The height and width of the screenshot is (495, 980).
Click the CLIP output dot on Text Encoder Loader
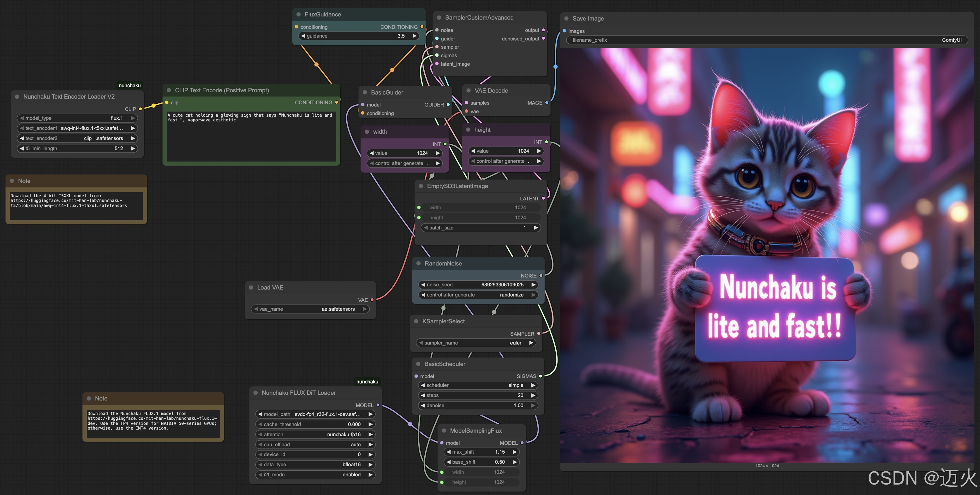pos(140,109)
